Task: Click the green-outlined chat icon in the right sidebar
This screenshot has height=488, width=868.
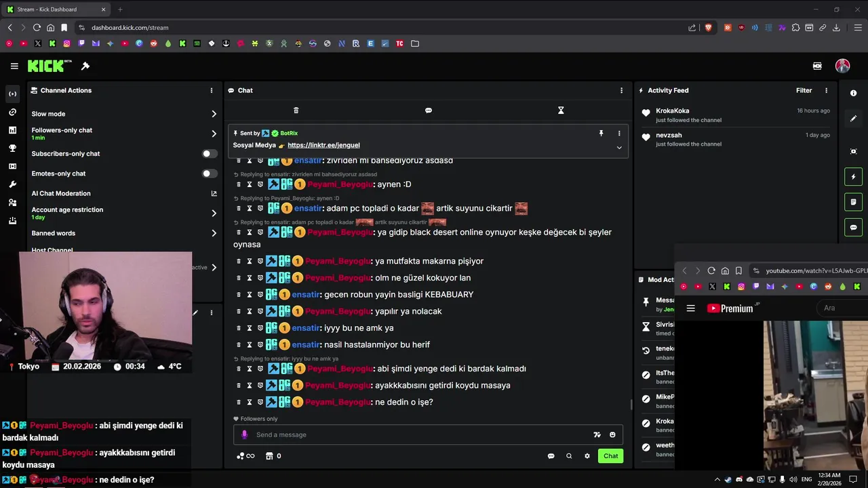Action: tap(853, 227)
